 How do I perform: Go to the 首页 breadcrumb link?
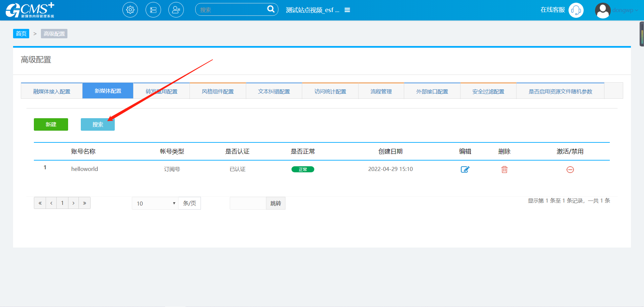click(21, 34)
